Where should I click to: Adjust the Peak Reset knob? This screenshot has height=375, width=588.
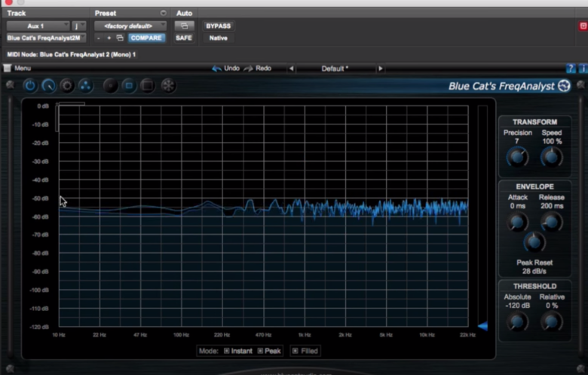pos(534,242)
